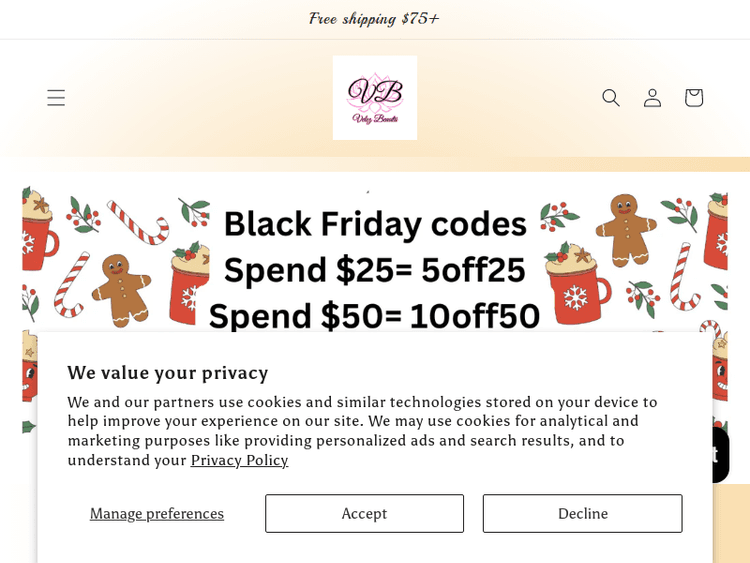Click the cookie description paragraph text
The image size is (750, 563).
[362, 421]
